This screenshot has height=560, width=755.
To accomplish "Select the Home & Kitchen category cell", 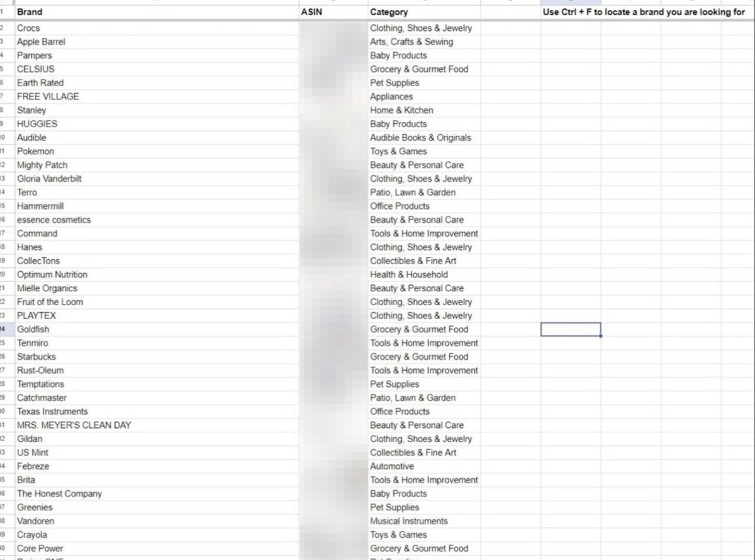I will [x=424, y=110].
